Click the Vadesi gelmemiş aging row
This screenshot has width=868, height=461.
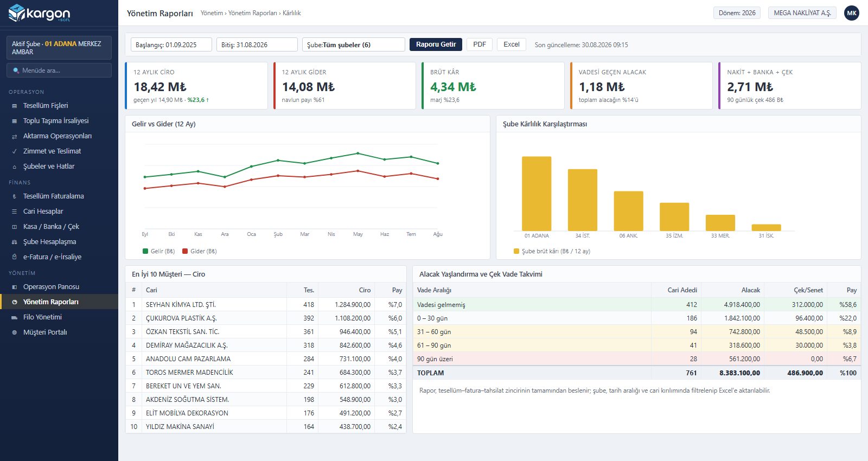(x=637, y=305)
